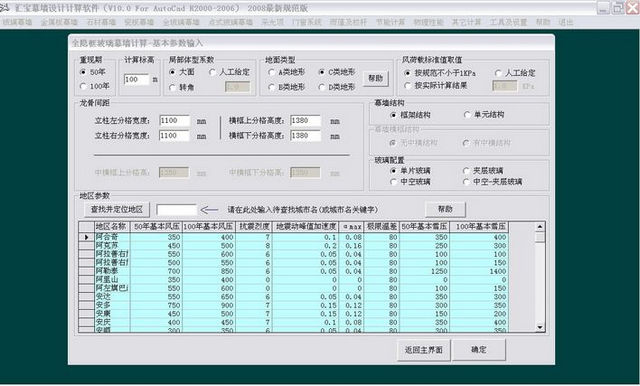This screenshot has height=386, width=640.
Task: Open the 节能计算 menu
Action: (390, 22)
